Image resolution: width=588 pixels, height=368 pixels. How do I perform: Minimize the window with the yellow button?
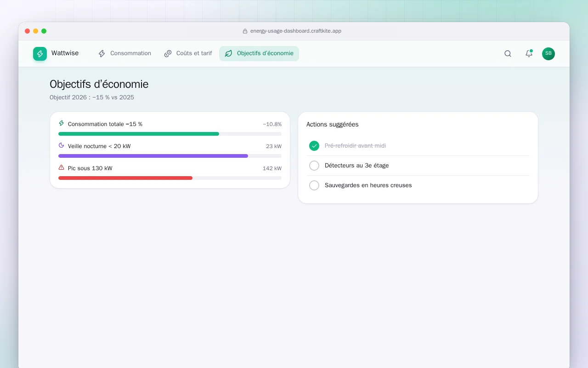click(36, 31)
